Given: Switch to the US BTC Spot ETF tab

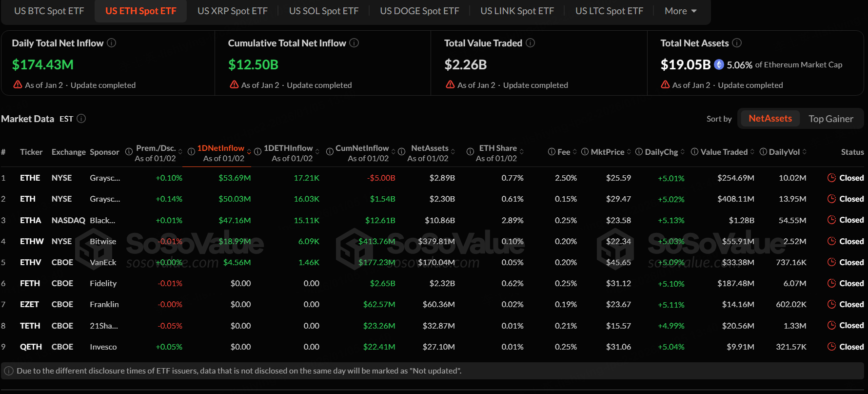Looking at the screenshot, I should (49, 11).
